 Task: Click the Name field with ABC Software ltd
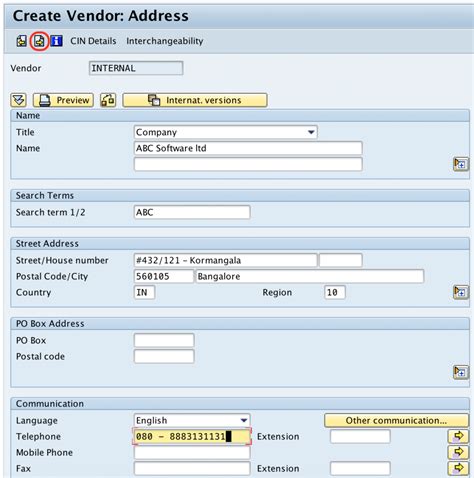[x=248, y=148]
